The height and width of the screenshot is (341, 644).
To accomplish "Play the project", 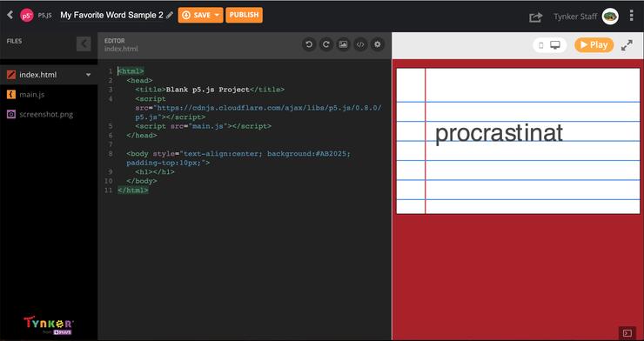I will click(x=594, y=45).
